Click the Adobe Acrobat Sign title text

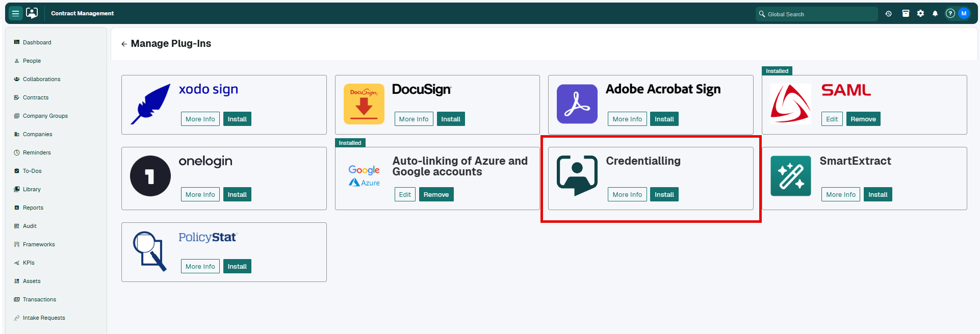click(663, 89)
